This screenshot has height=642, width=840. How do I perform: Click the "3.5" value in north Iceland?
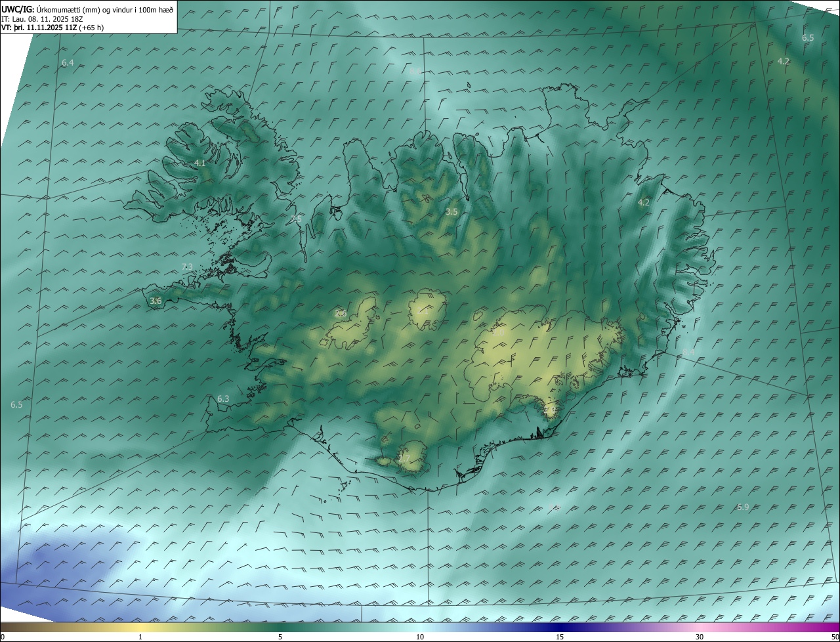tap(451, 212)
